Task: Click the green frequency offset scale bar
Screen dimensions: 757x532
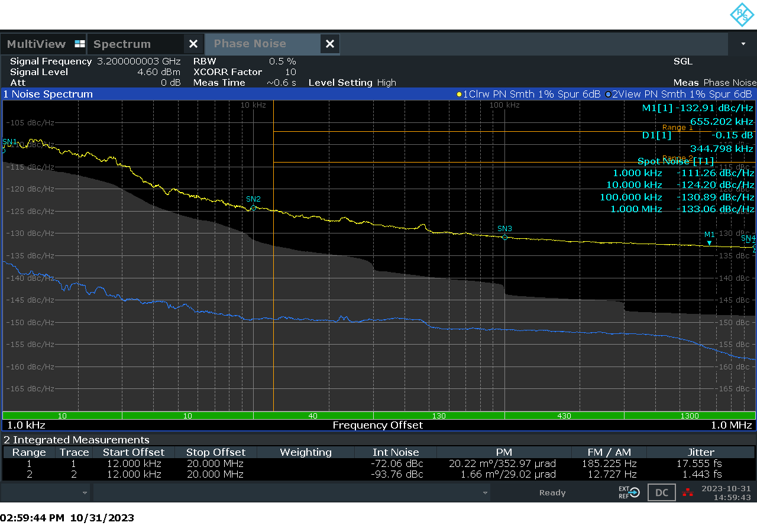Action: pyautogui.click(x=378, y=416)
